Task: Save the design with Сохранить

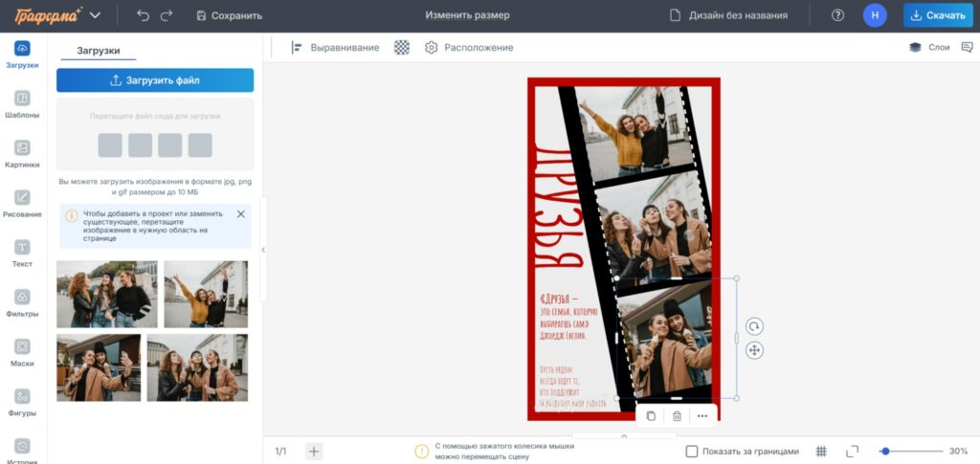Action: click(229, 15)
